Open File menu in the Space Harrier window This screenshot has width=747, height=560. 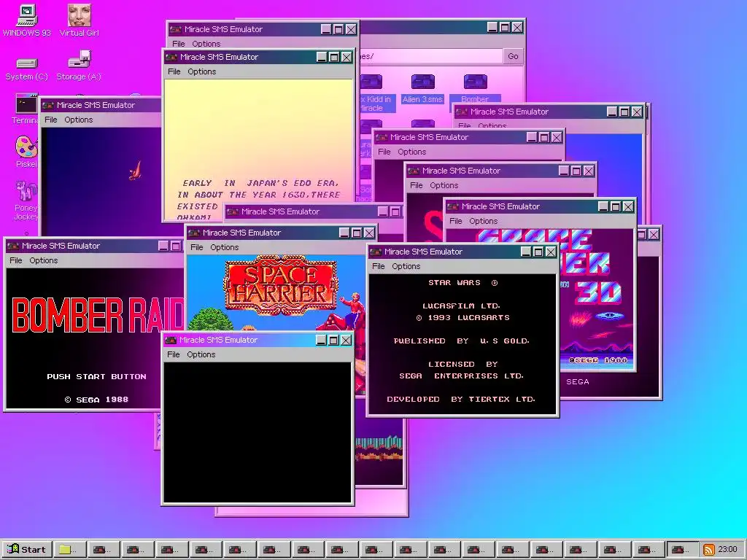pyautogui.click(x=197, y=247)
